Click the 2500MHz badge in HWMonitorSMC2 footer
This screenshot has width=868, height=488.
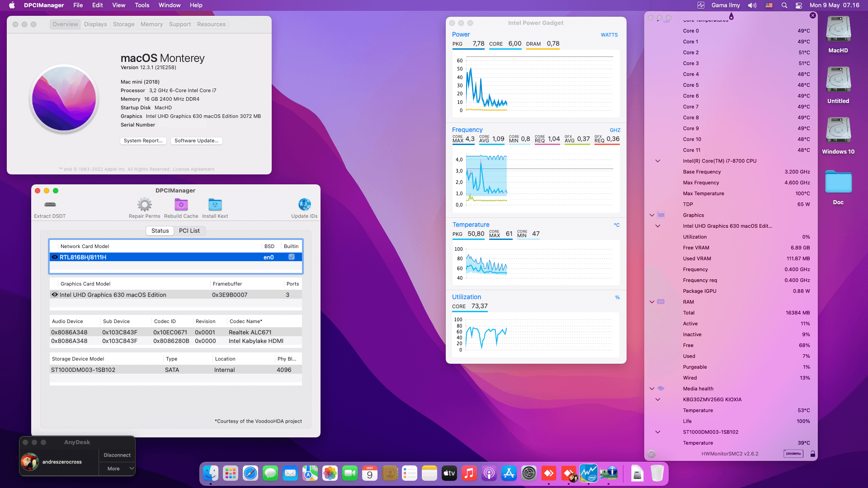click(793, 454)
